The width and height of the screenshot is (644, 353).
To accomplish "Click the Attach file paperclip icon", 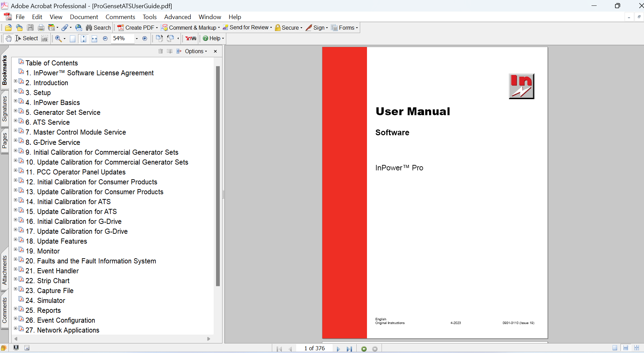I will click(x=64, y=28).
